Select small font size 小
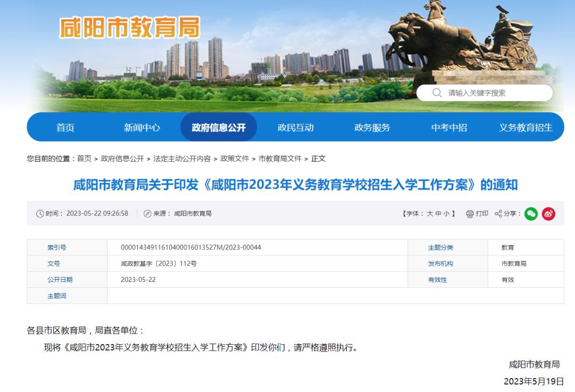 pyautogui.click(x=446, y=213)
